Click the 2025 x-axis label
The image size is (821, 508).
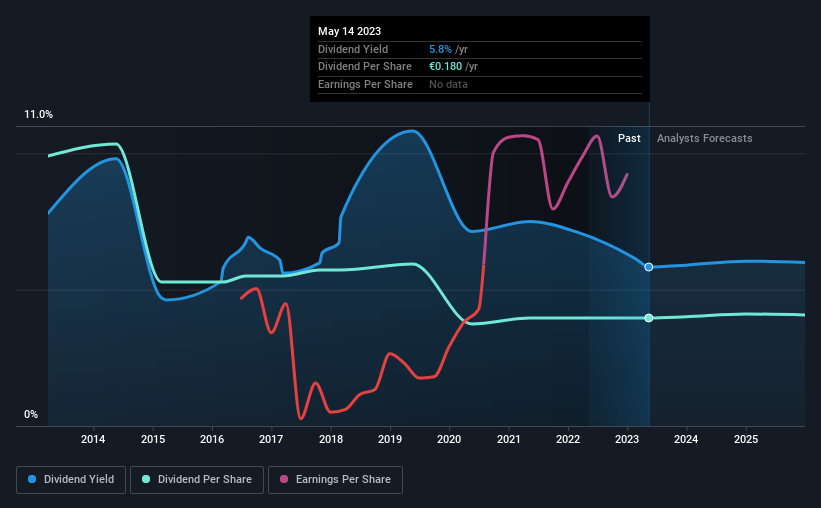click(746, 439)
